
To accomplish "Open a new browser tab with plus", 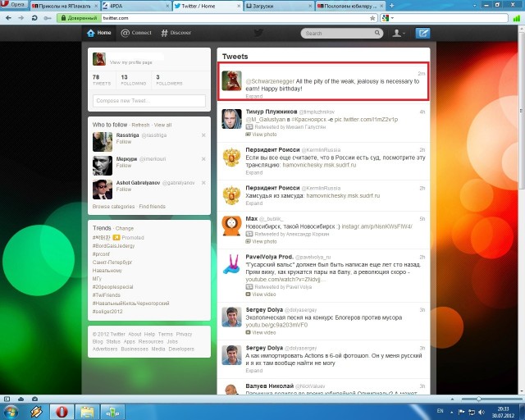I will click(x=391, y=6).
